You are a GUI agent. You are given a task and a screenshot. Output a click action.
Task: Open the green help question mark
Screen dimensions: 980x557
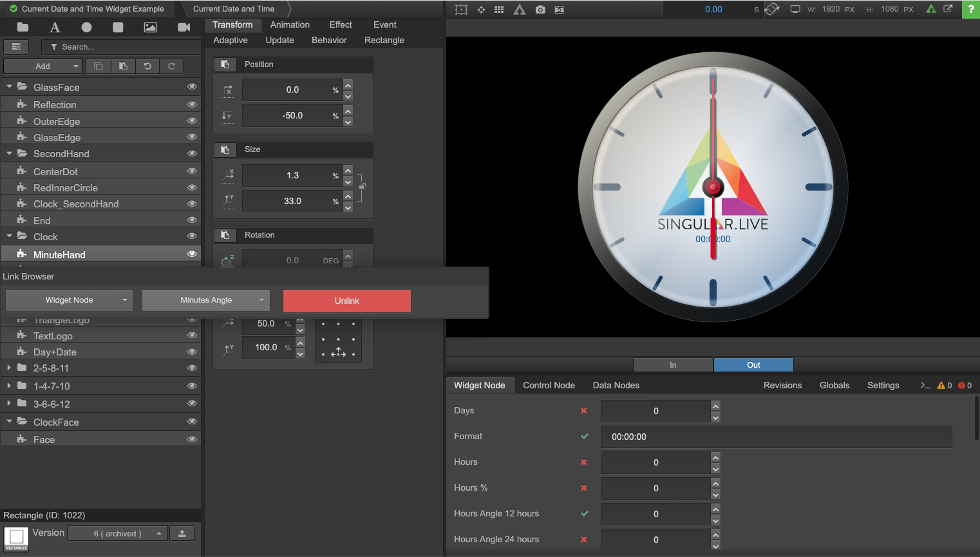tap(970, 9)
